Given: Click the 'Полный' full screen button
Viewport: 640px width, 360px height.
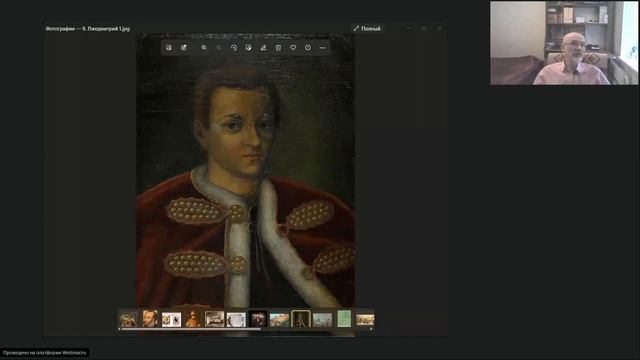Looking at the screenshot, I should point(367,29).
